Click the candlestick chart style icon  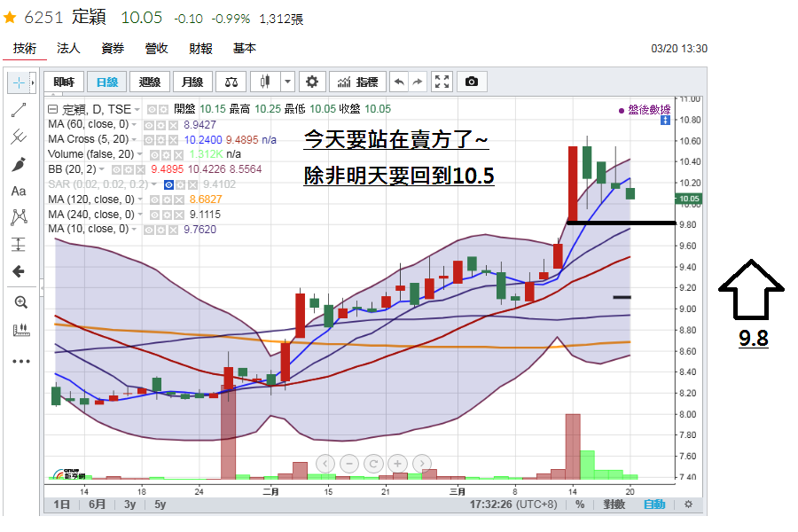[265, 82]
